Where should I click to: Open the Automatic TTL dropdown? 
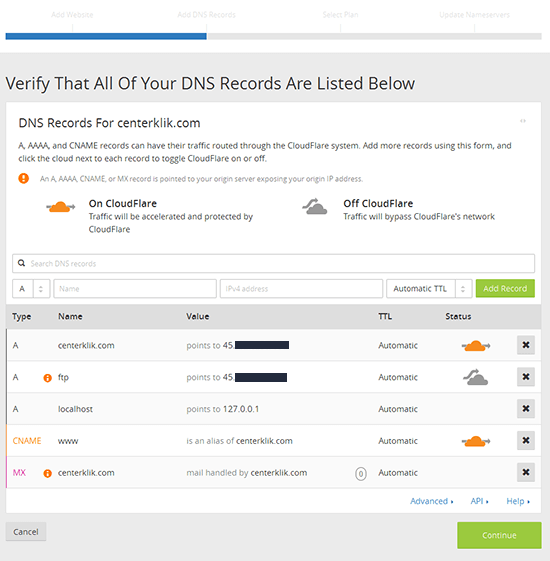[x=429, y=289]
